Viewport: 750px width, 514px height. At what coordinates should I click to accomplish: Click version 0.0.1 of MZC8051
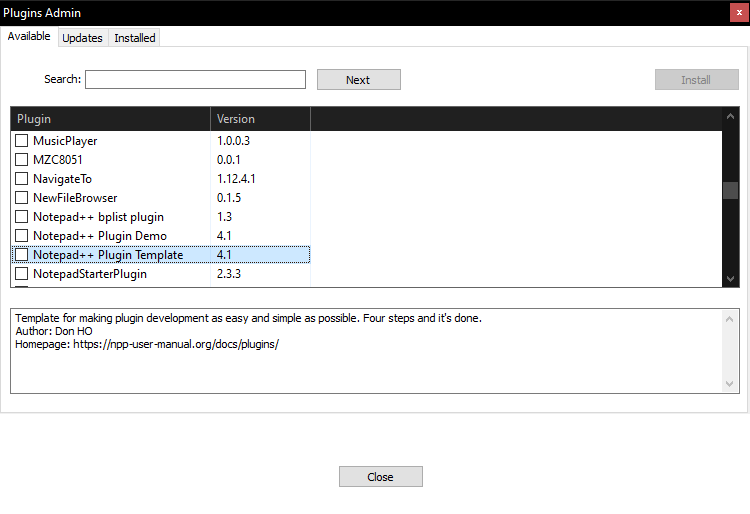[229, 160]
